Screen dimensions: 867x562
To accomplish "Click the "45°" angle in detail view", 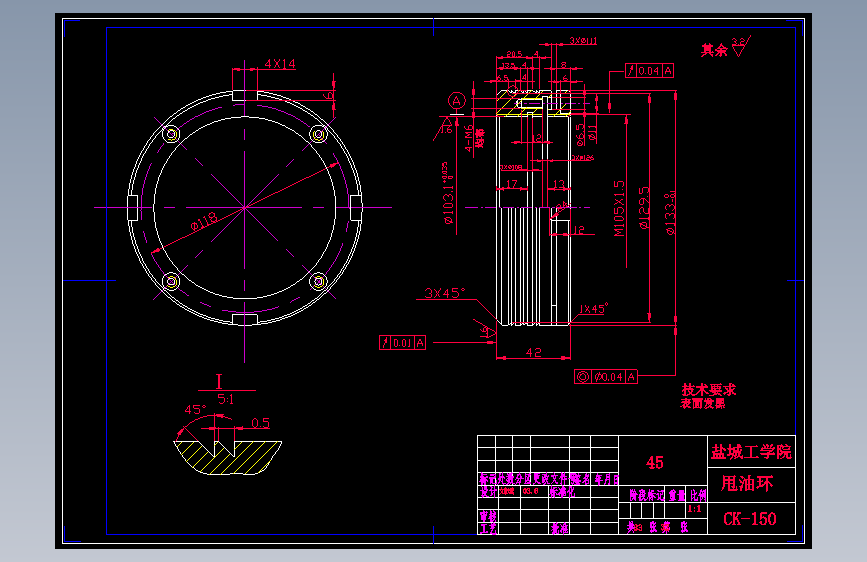I will [195, 410].
